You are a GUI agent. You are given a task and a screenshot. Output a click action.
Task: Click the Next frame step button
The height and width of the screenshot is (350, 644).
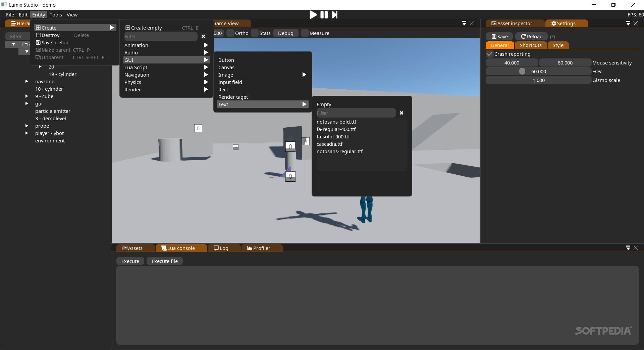[335, 15]
